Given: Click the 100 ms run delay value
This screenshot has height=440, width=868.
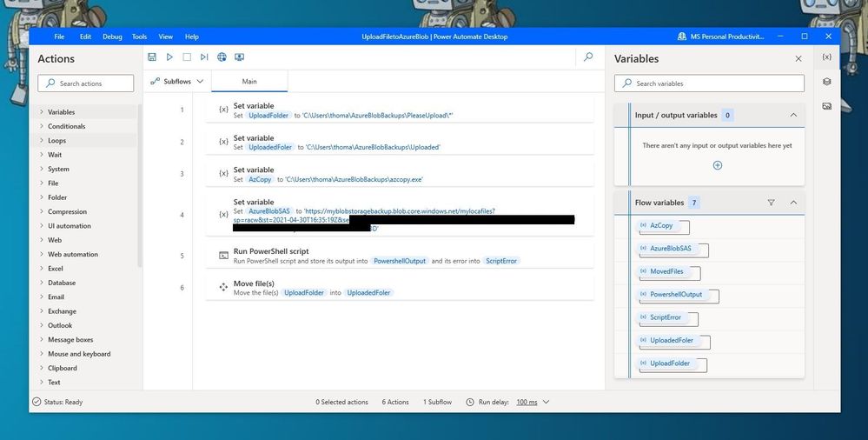Looking at the screenshot, I should (x=527, y=403).
